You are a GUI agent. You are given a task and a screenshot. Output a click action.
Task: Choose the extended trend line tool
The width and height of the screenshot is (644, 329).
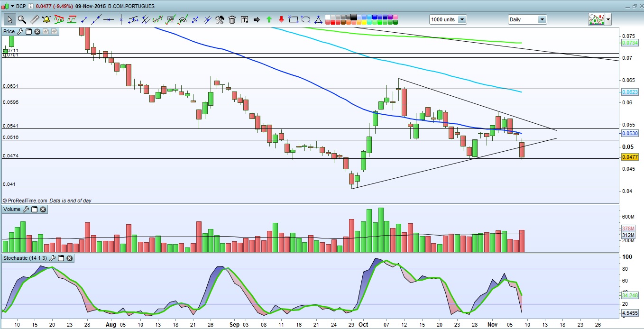(x=96, y=19)
